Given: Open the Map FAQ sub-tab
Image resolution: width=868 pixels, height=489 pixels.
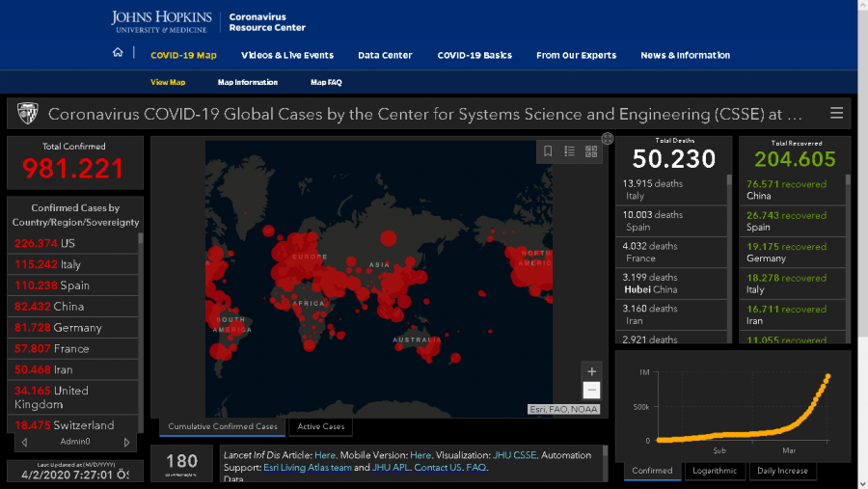Looking at the screenshot, I should [326, 82].
